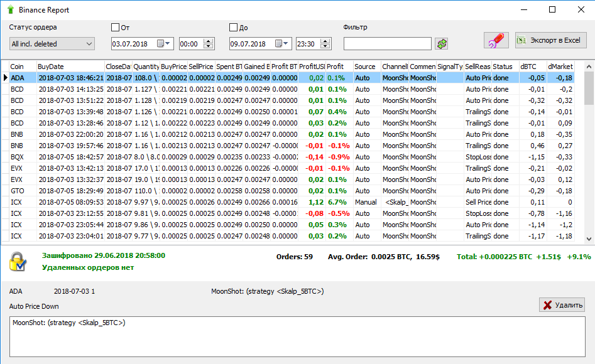Sort by the Source column header

(368, 67)
